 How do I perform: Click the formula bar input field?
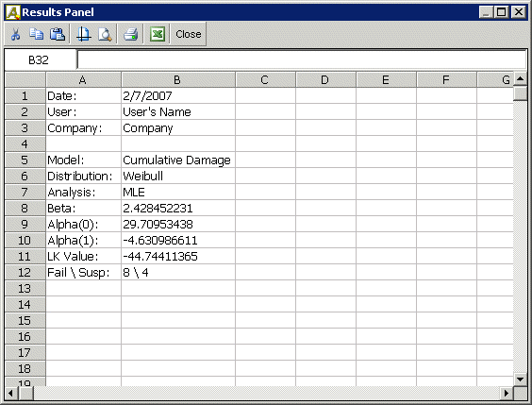[302, 60]
